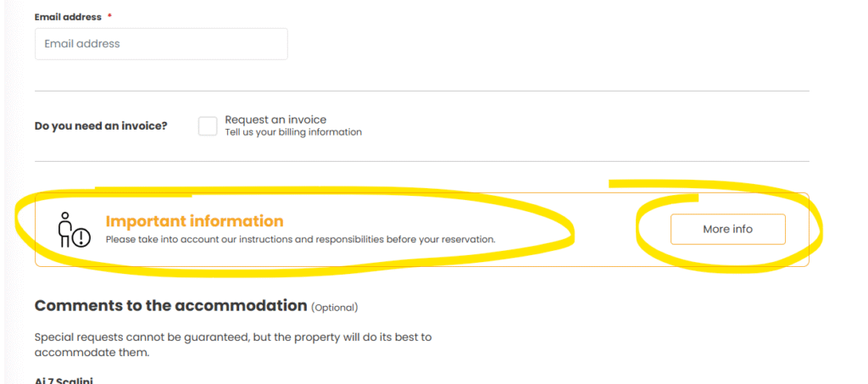Tick the Request an invoice checkbox
This screenshot has width=868, height=384.
point(208,126)
